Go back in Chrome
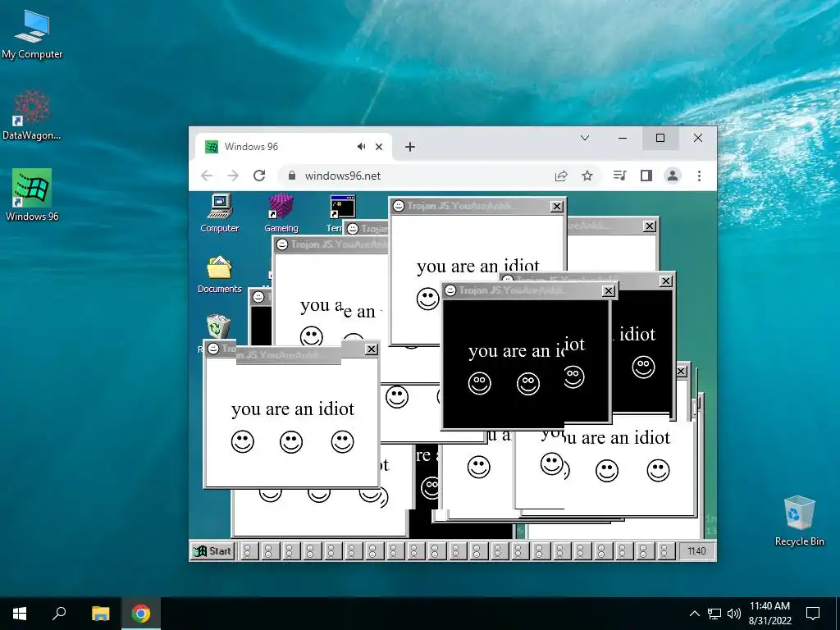840x630 pixels. click(207, 176)
